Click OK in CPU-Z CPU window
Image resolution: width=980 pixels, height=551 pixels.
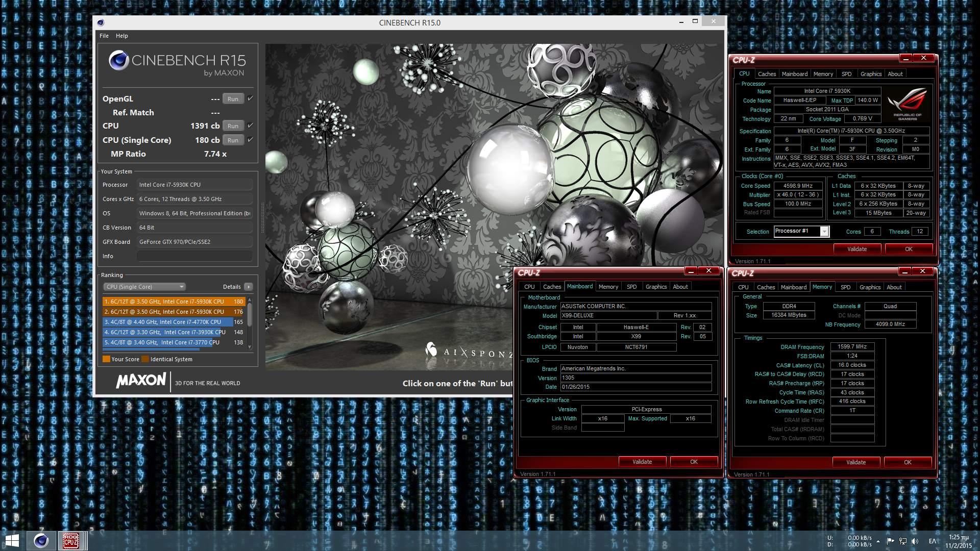pyautogui.click(x=909, y=249)
